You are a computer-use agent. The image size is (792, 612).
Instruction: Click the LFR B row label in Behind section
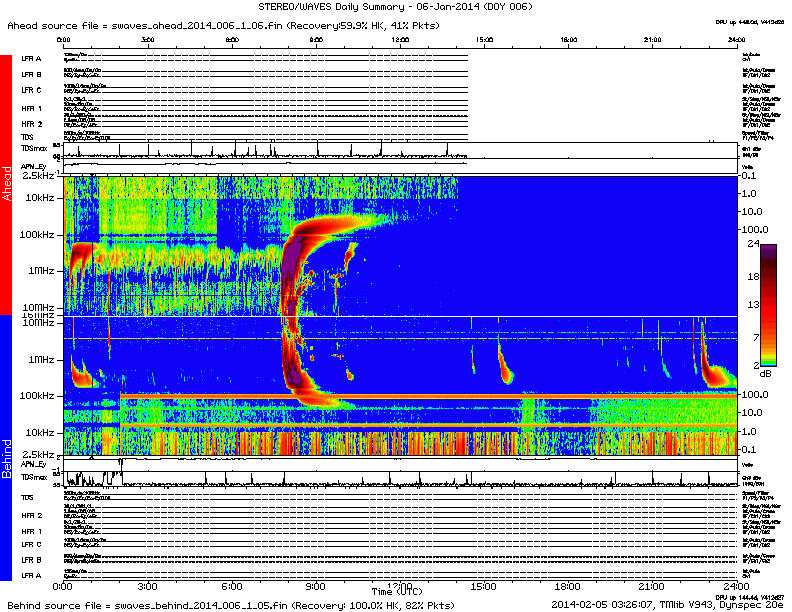pyautogui.click(x=31, y=559)
